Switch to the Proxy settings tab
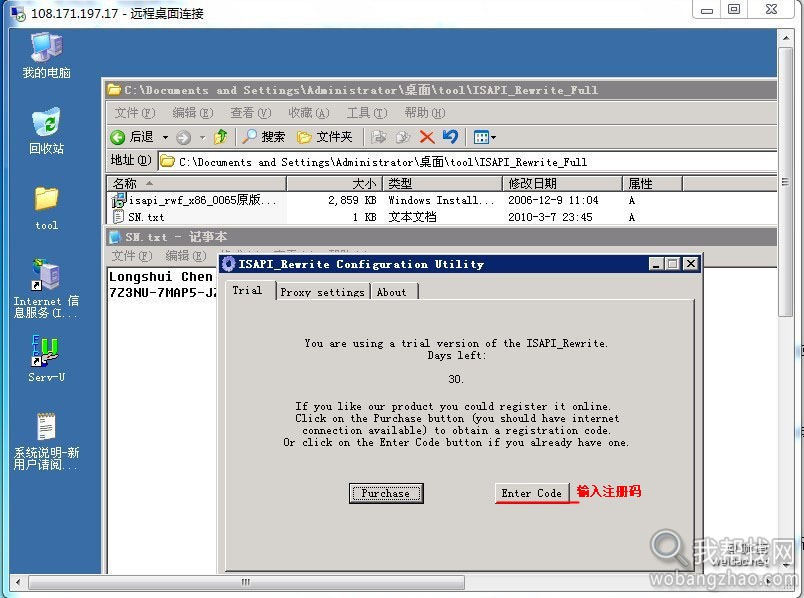 (x=323, y=292)
